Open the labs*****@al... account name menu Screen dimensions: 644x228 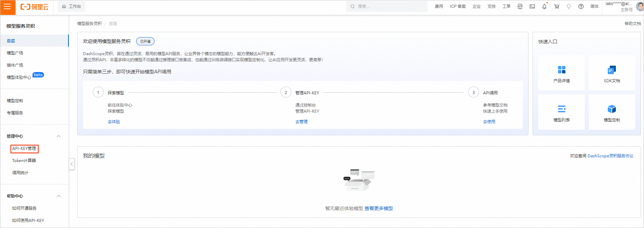point(619,4)
